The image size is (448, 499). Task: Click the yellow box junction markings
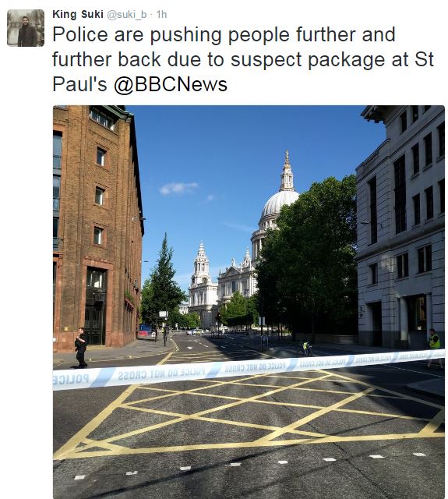pyautogui.click(x=249, y=414)
